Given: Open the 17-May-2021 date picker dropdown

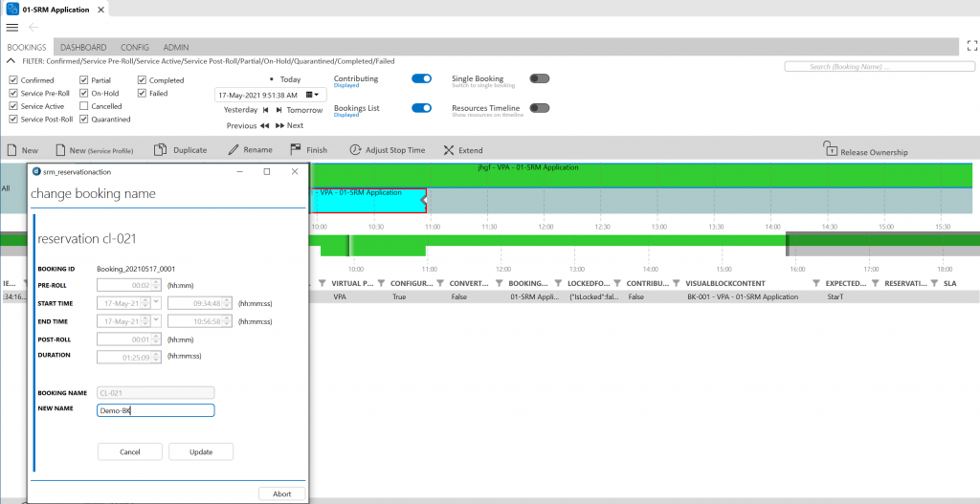Looking at the screenshot, I should (x=313, y=95).
